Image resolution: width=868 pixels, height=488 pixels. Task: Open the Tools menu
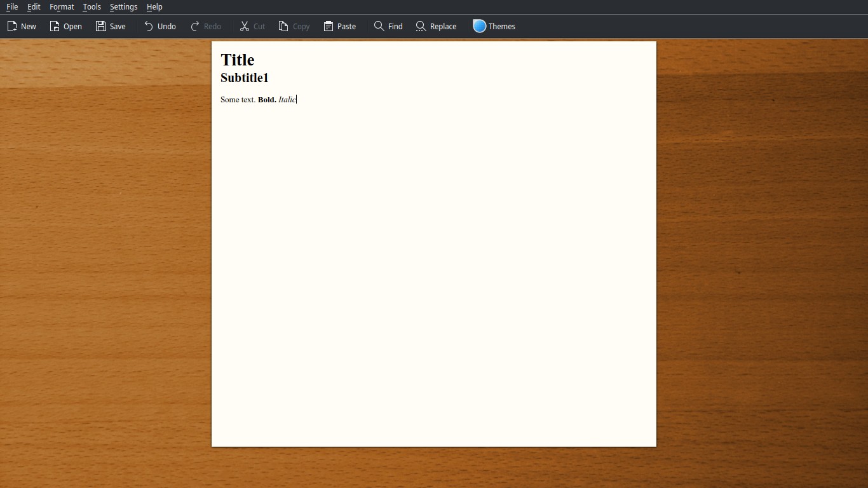pyautogui.click(x=92, y=7)
